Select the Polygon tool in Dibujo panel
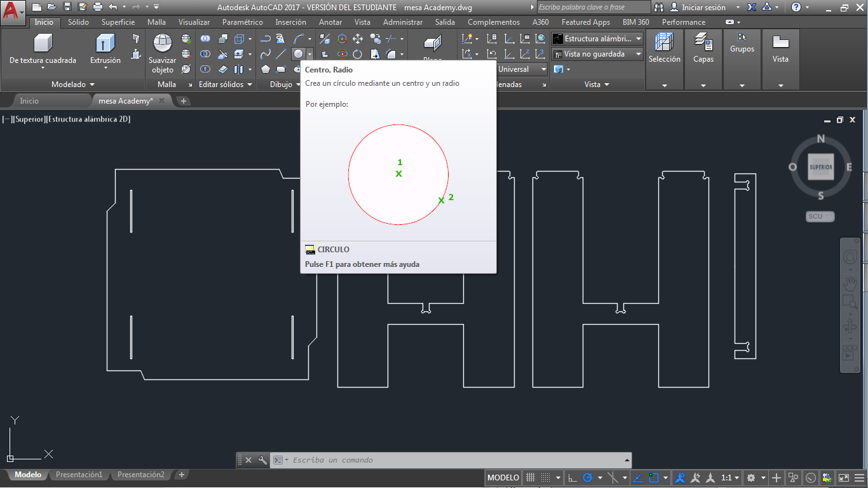 [265, 69]
